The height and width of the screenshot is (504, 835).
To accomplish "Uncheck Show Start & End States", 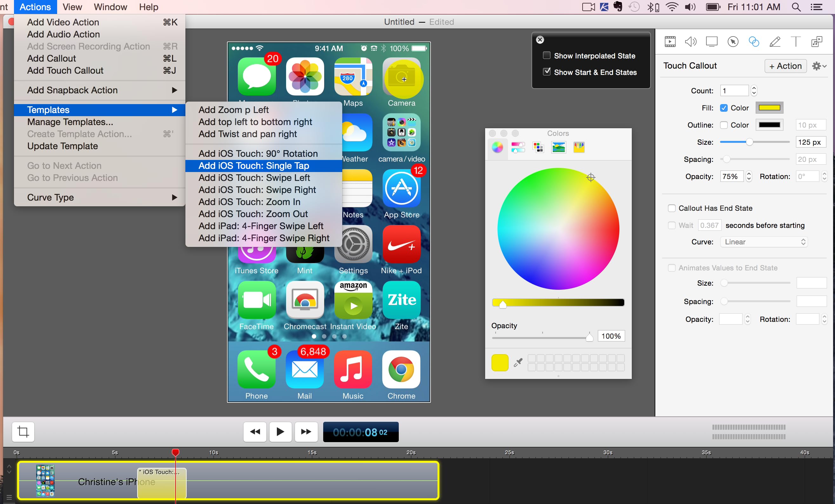I will click(x=546, y=72).
